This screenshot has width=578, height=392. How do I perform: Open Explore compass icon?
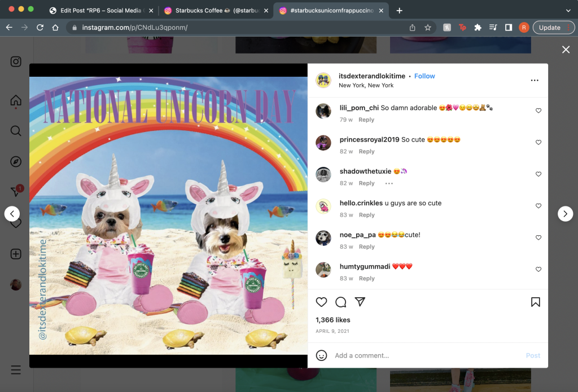(x=16, y=161)
